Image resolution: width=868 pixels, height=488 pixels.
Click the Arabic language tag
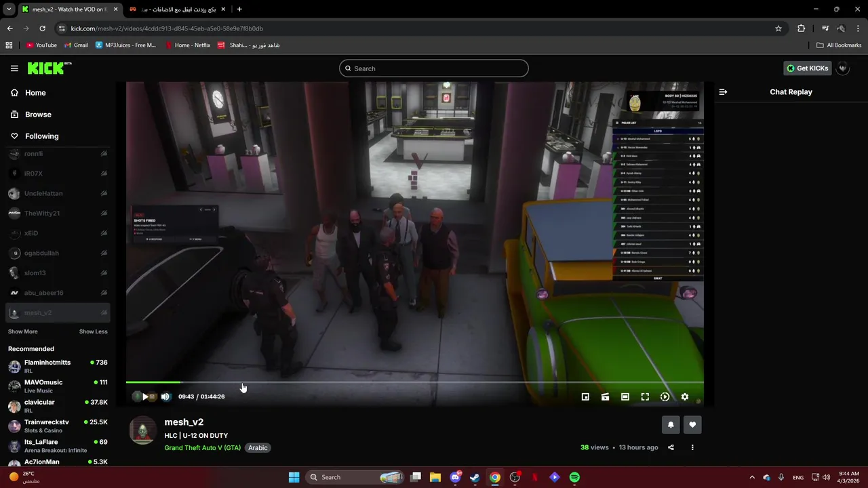tap(258, 448)
